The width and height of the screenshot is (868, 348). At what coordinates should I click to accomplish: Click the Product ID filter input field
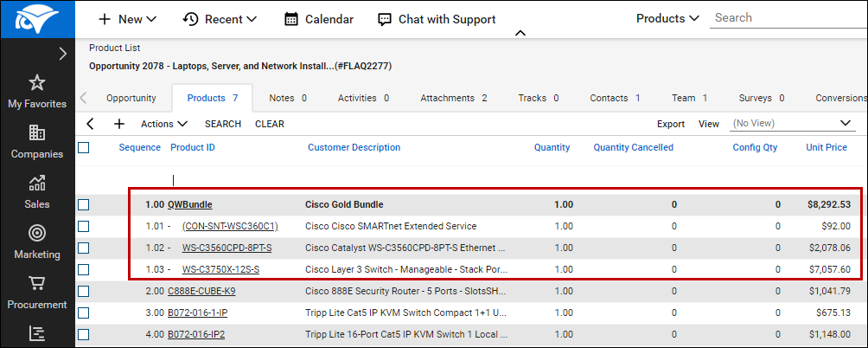coord(235,180)
